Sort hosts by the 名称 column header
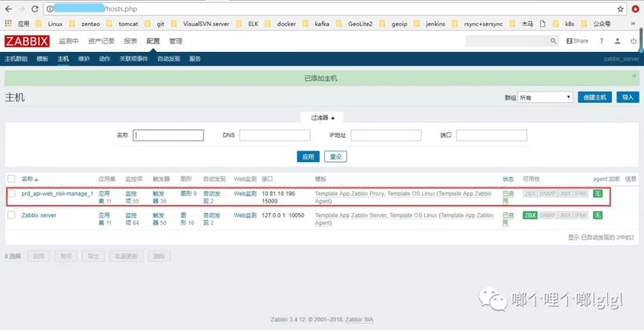The image size is (644, 330). (30, 179)
